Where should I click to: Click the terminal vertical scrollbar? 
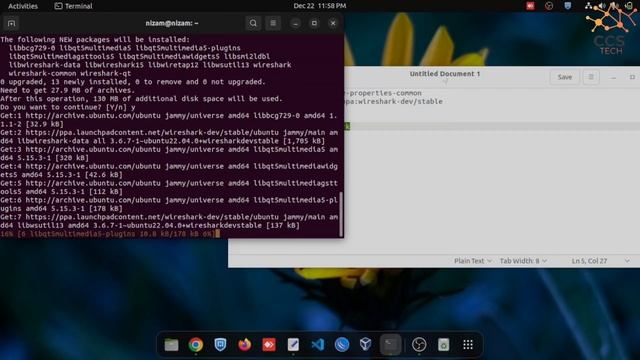[x=341, y=214]
